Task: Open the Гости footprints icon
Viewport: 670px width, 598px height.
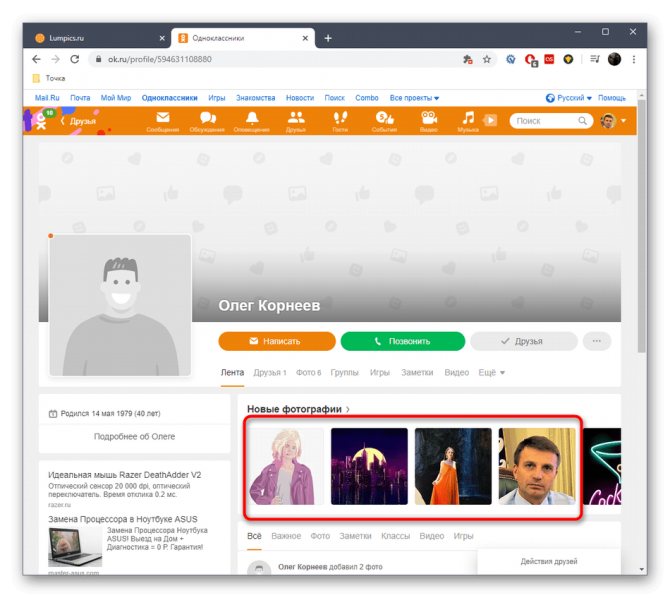Action: pos(340,118)
